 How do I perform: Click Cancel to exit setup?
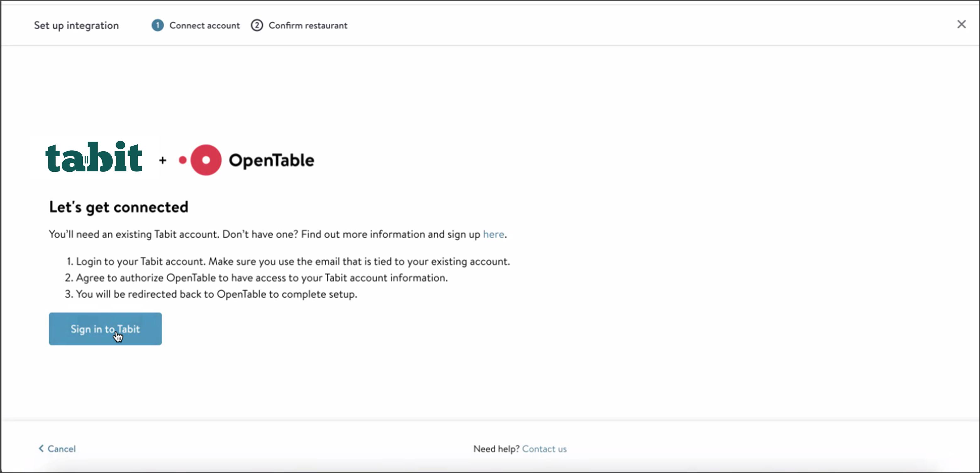pos(62,449)
